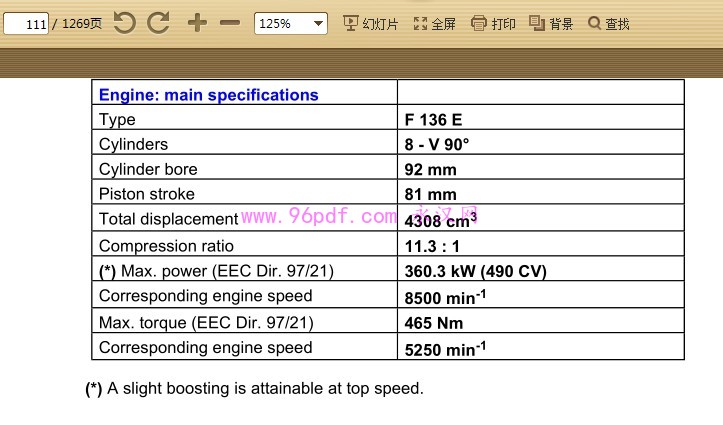Select the '8 - V 90°' value
Viewport: 723px width, 425px height.
(437, 145)
